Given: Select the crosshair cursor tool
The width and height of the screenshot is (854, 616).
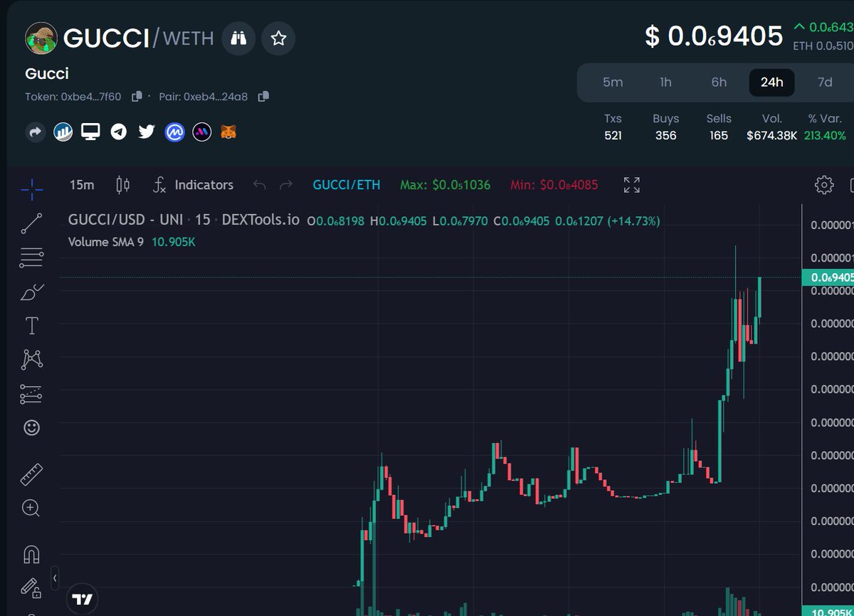Looking at the screenshot, I should 31,189.
